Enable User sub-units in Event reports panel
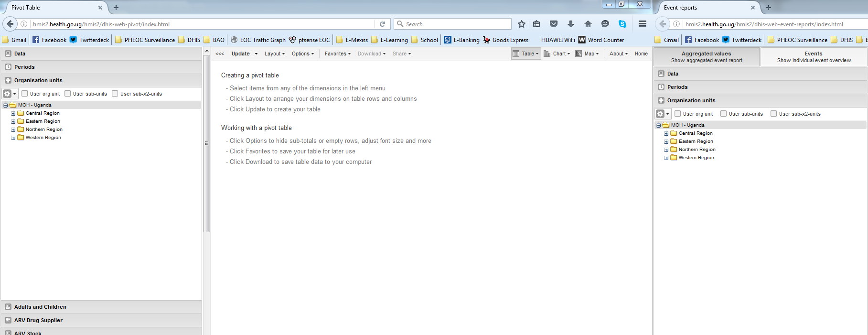The width and height of the screenshot is (868, 335). pyautogui.click(x=724, y=114)
